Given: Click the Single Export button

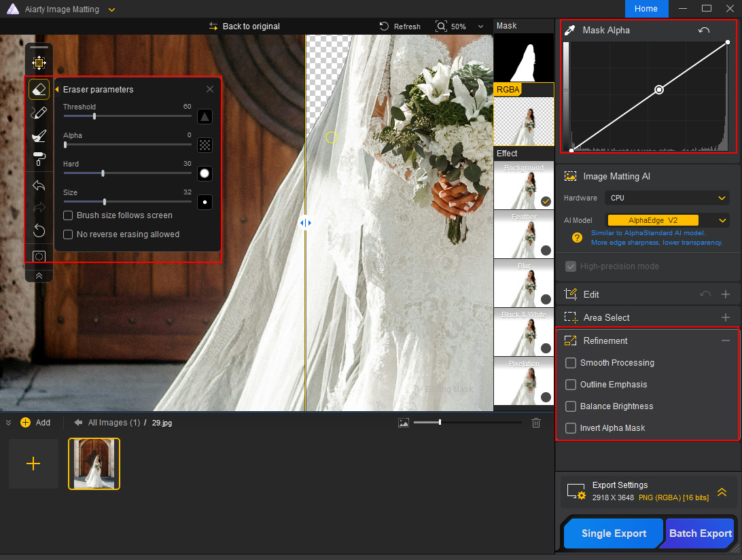Looking at the screenshot, I should click(x=614, y=533).
